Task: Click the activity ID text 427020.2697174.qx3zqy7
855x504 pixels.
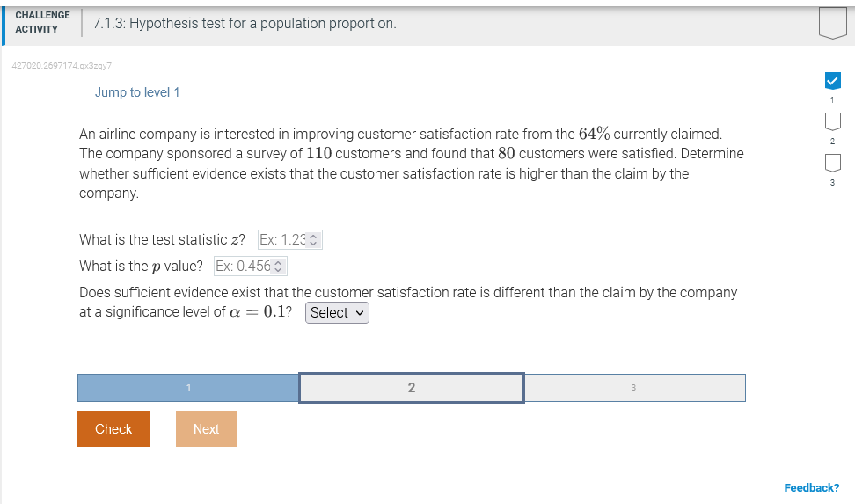Action: coord(62,65)
